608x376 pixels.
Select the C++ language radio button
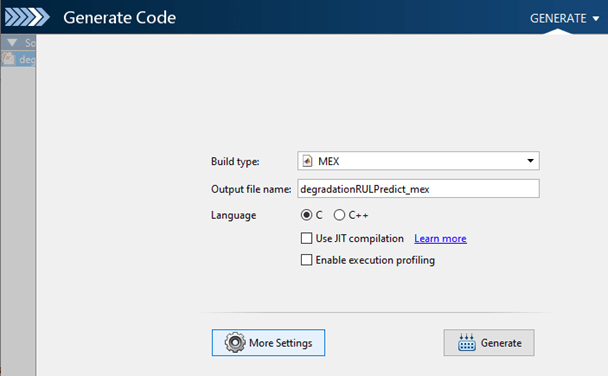[339, 215]
